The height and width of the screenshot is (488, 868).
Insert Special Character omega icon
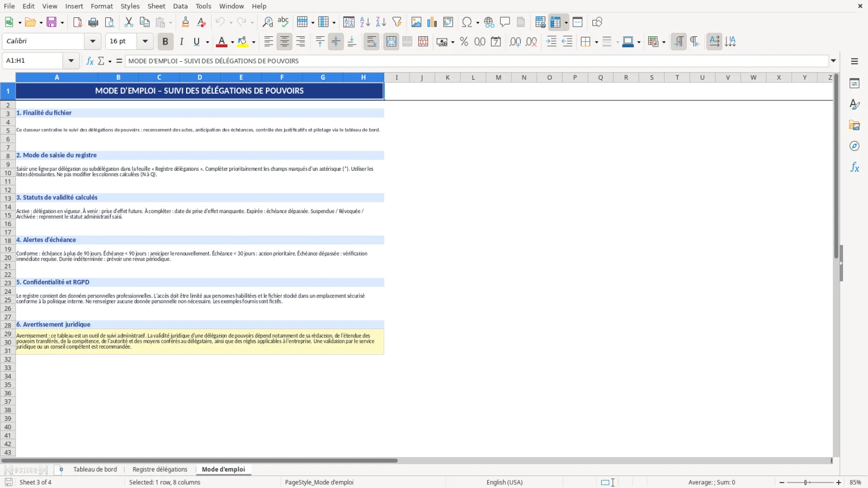[x=467, y=22]
